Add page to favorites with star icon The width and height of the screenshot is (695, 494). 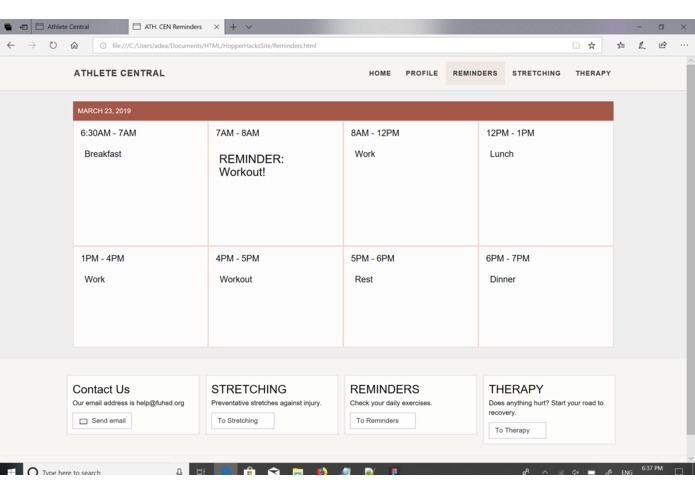[591, 45]
